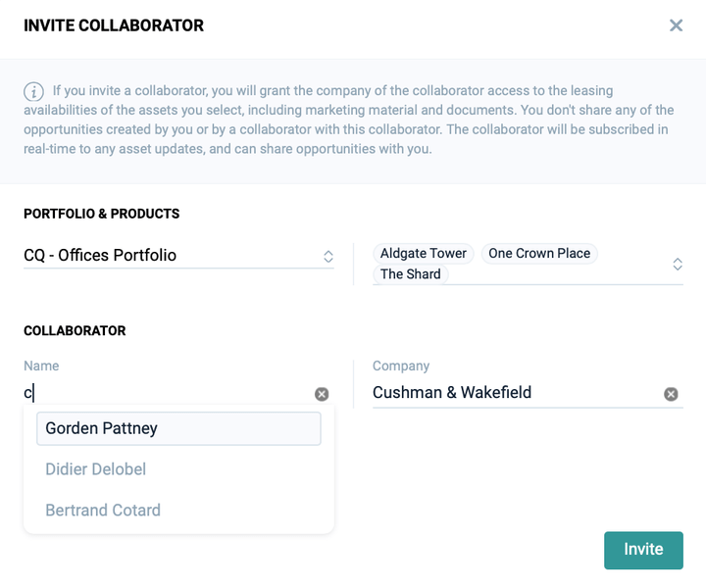The image size is (706, 588).
Task: Click the Cushman & Wakefield company field
Action: tap(510, 393)
